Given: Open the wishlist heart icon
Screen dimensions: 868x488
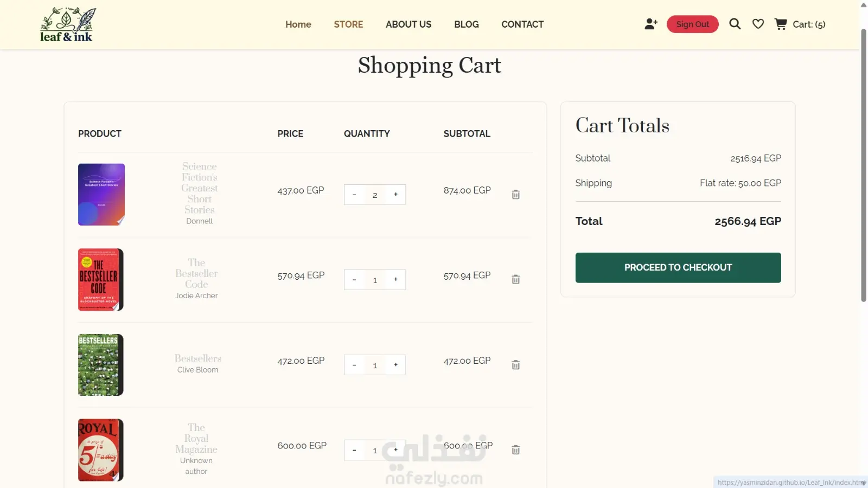Looking at the screenshot, I should click(758, 24).
